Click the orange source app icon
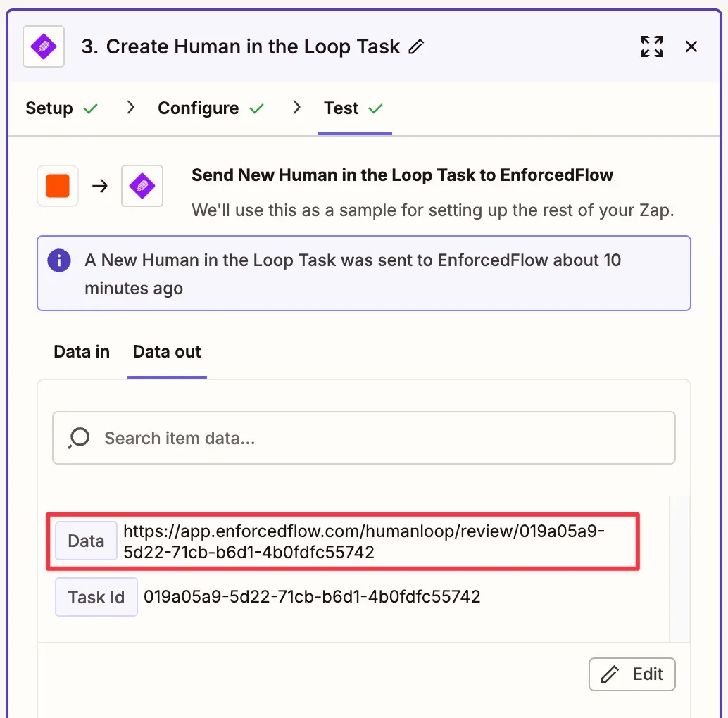 pos(58,186)
